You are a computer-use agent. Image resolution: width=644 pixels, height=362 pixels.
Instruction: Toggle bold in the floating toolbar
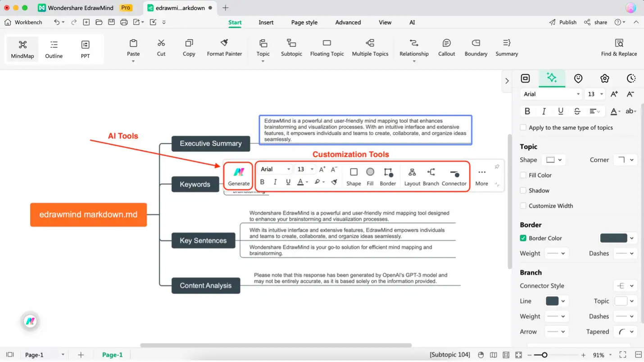tap(262, 182)
